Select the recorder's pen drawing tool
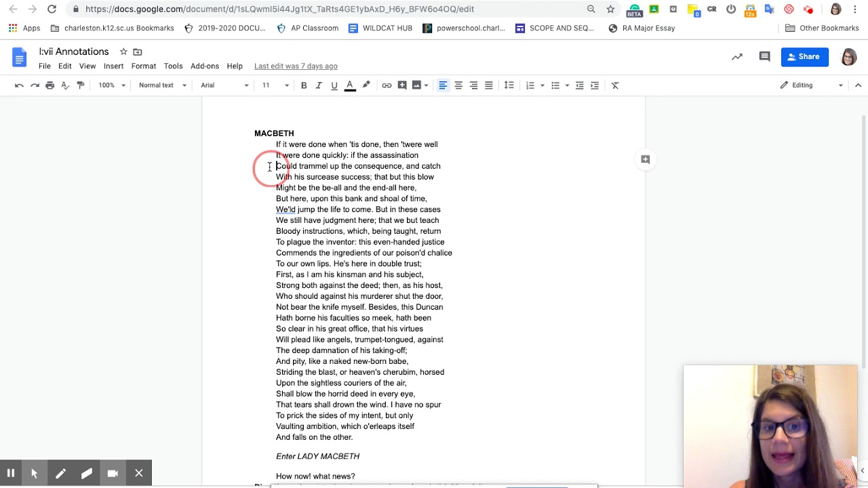Screen dimensions: 868x488 click(60, 473)
